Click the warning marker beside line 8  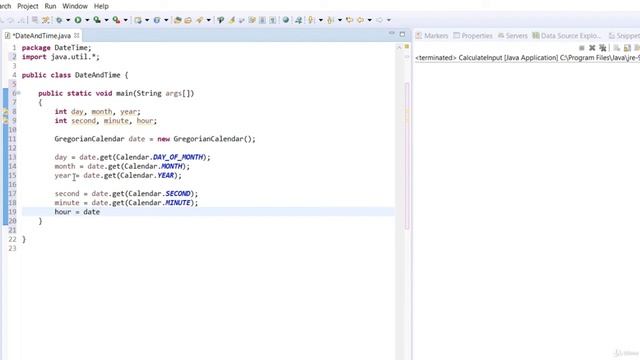(5, 111)
